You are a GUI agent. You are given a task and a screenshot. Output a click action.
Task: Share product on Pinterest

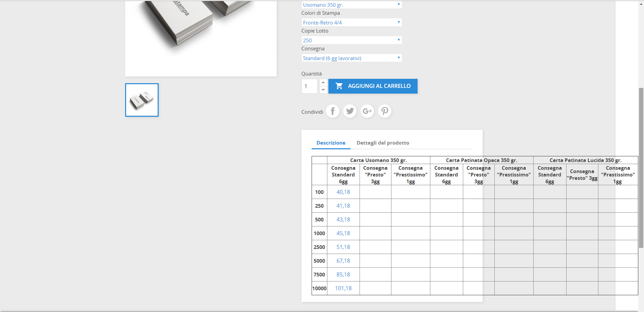tap(385, 111)
